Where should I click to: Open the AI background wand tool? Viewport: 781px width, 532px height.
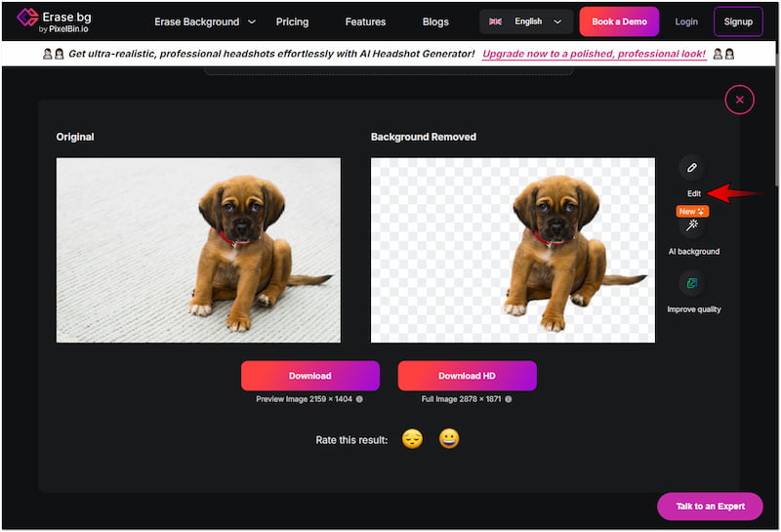coord(692,225)
